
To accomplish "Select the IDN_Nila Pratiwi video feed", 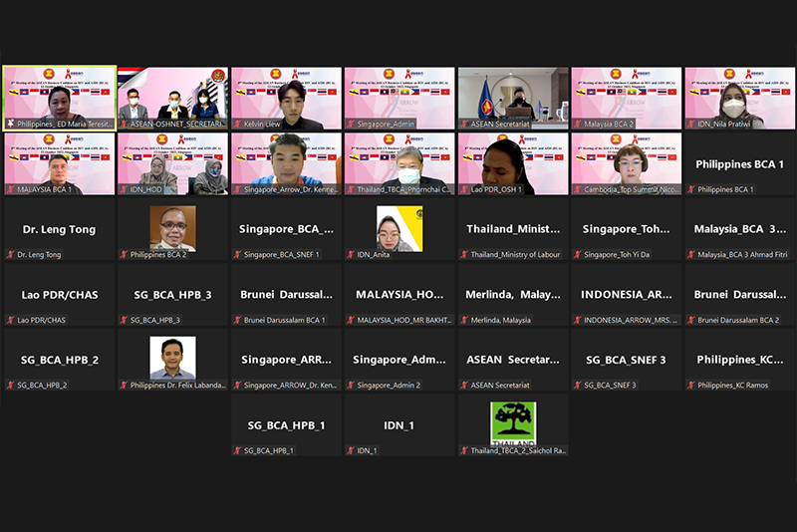I will tap(739, 98).
